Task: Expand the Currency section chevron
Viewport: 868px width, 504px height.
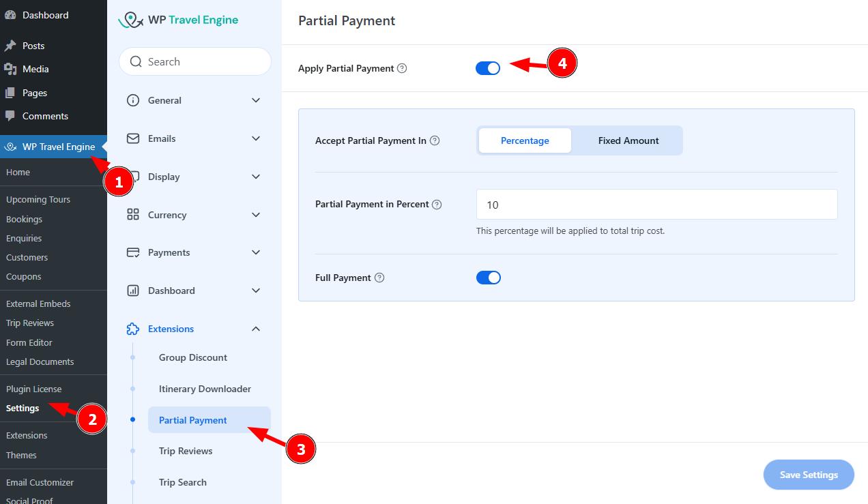Action: tap(256, 215)
